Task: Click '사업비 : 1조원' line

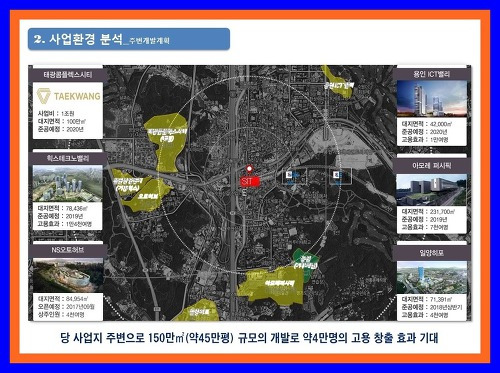Action: (x=56, y=113)
